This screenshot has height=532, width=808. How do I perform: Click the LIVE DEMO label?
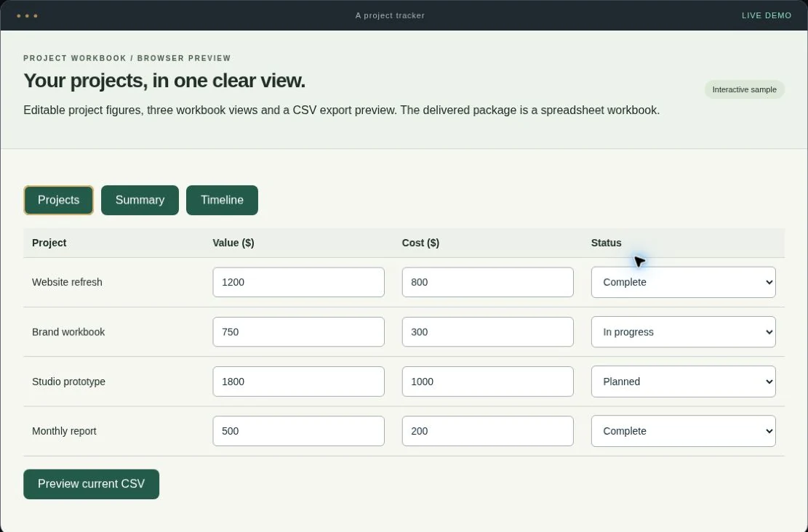pos(767,15)
